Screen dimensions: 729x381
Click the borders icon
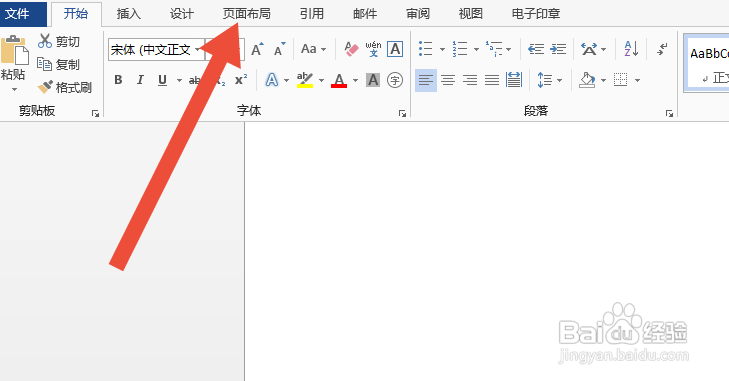621,80
